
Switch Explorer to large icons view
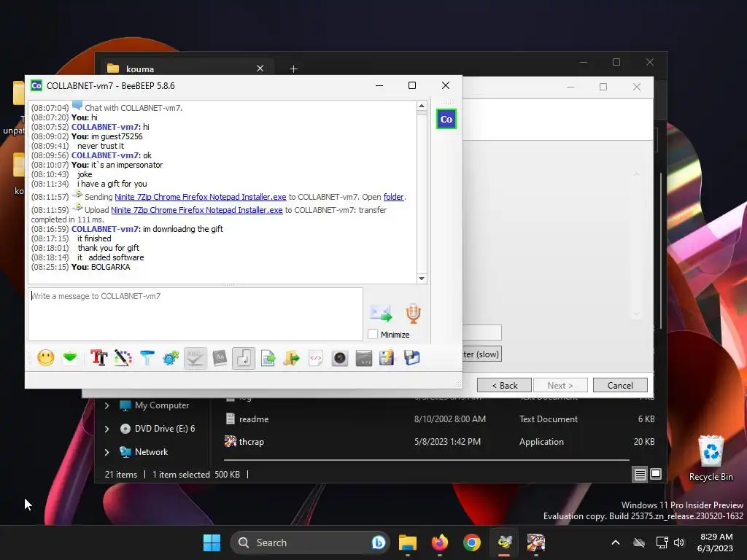[656, 474]
